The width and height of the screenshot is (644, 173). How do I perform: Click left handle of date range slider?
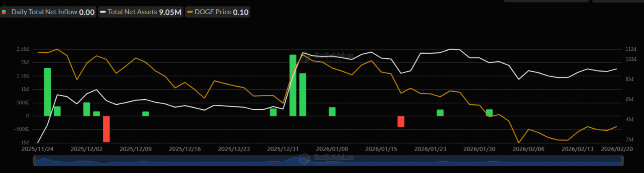34,160
